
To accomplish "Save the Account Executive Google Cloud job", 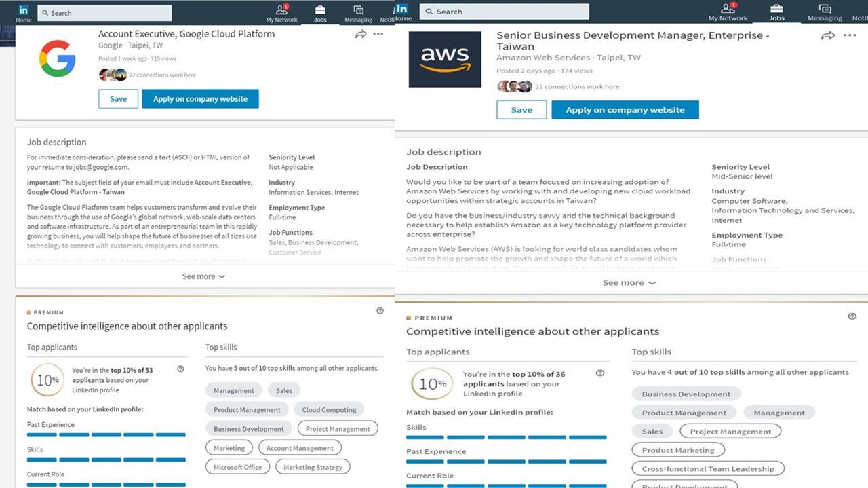I will [118, 99].
